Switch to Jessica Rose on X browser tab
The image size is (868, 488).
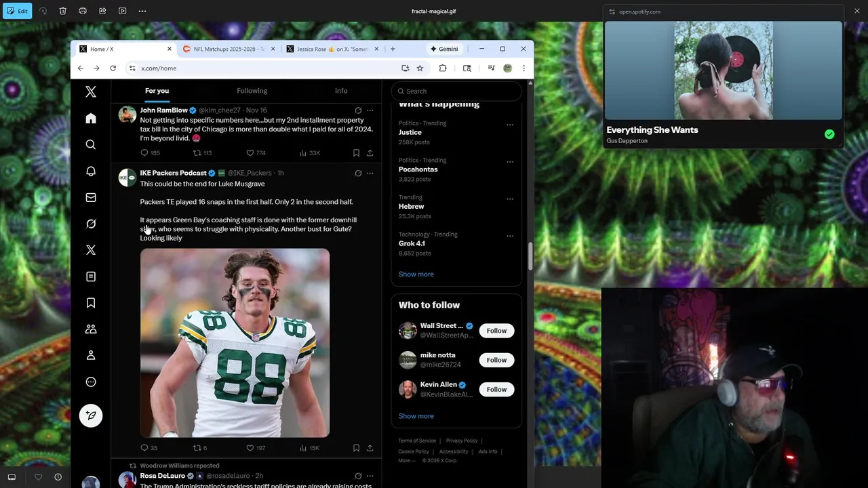click(332, 49)
